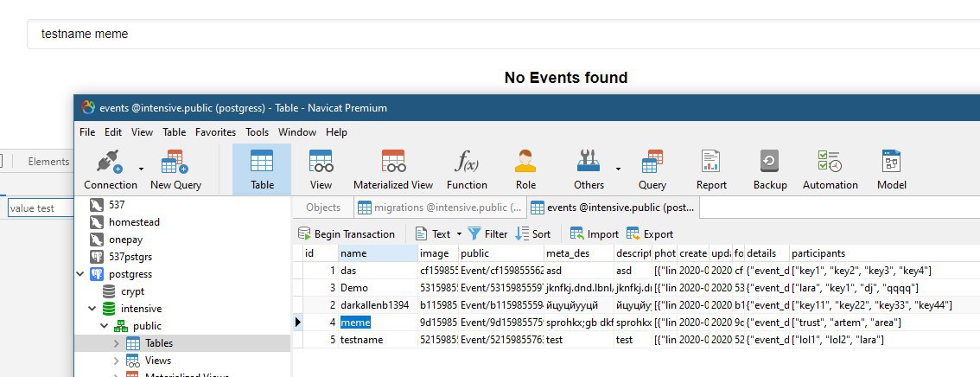
Task: Collapse the intensive database node
Action: (92, 308)
